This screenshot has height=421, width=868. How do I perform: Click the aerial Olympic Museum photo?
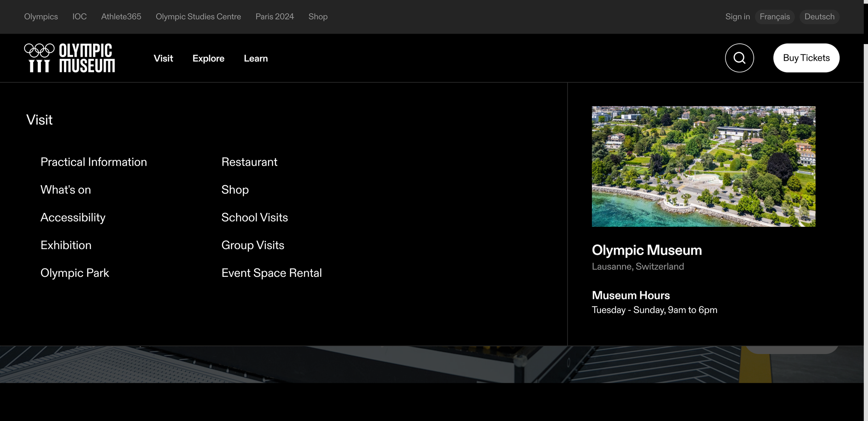[703, 166]
